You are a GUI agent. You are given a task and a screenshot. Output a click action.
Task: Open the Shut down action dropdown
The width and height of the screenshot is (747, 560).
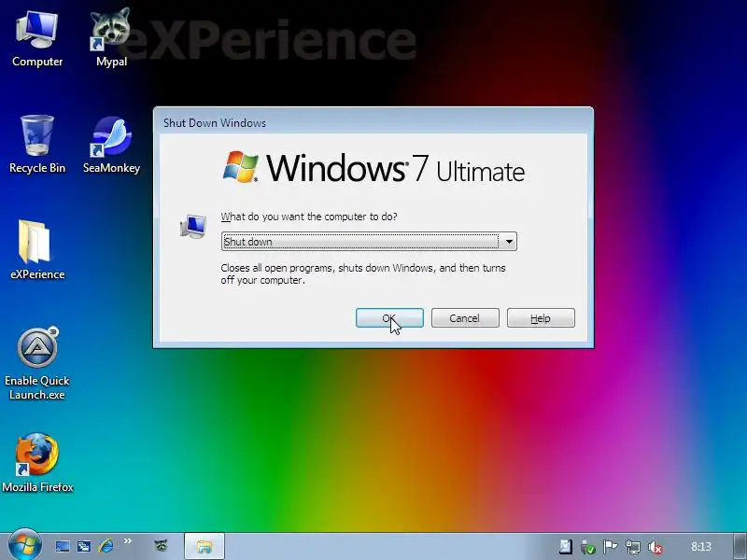(x=369, y=242)
